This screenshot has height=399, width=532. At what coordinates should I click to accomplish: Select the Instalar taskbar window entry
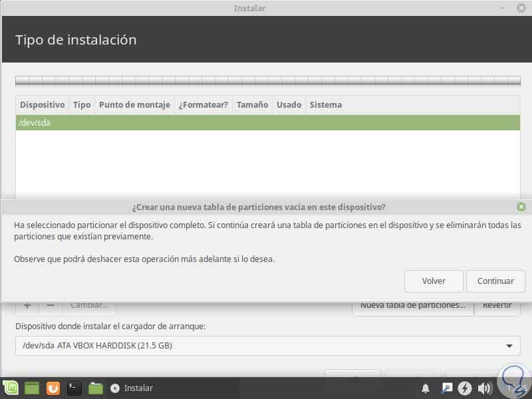tap(132, 388)
